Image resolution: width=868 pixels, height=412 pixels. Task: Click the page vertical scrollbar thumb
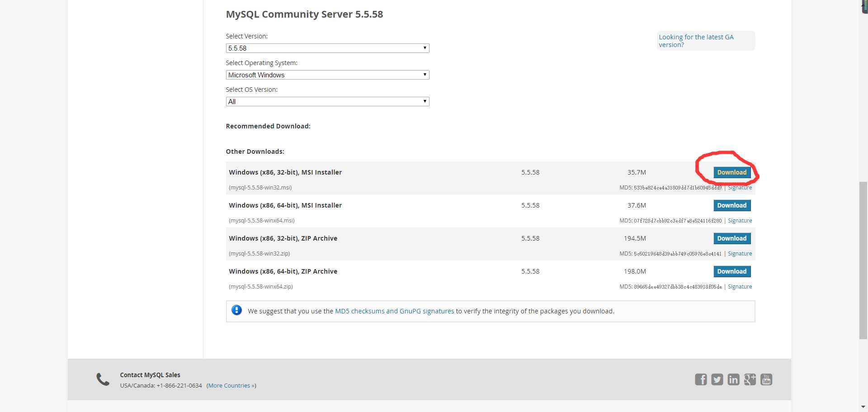pos(863,260)
